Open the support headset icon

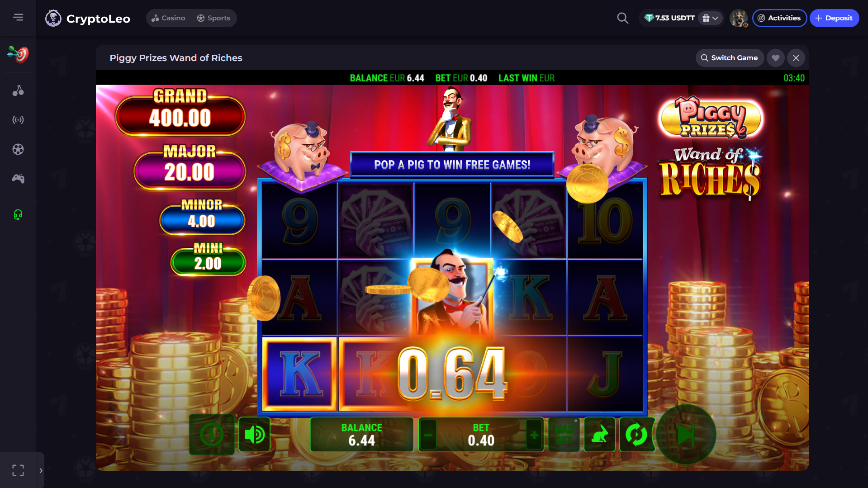(18, 214)
